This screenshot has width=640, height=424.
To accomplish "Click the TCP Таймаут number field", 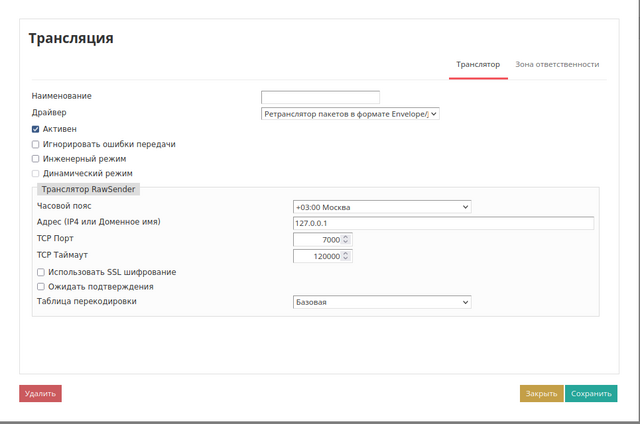I will 317,256.
